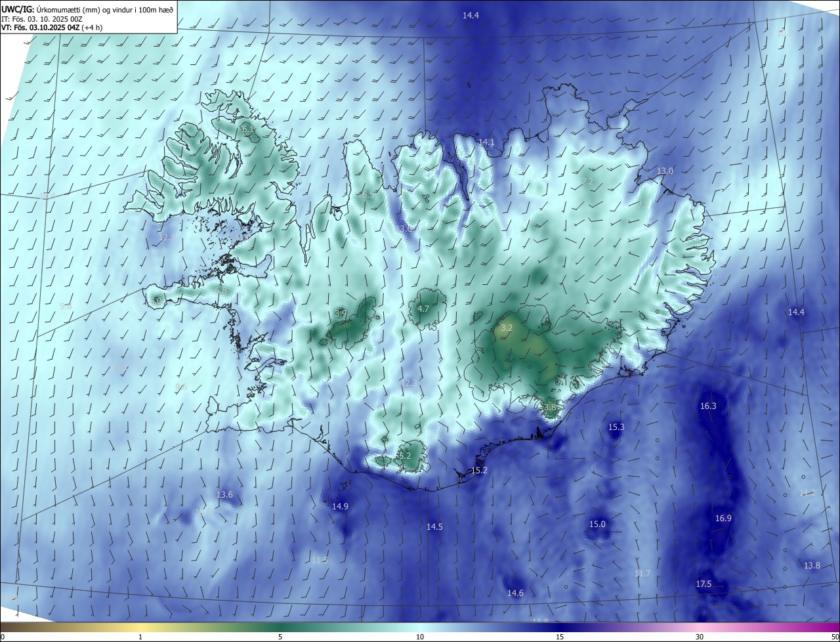Click the 14.6 value on the map
840x642 pixels.
coord(515,593)
